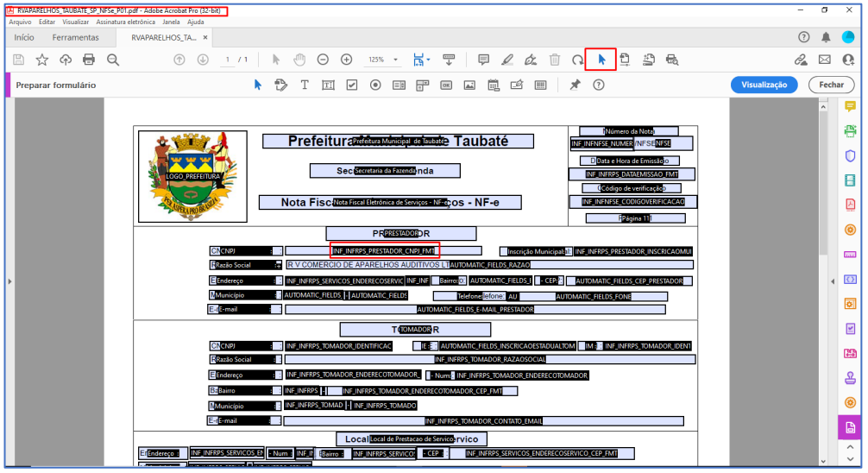Viewport: 868px width, 473px height.
Task: Switch to the Ferramentas tab
Action: coord(75,38)
